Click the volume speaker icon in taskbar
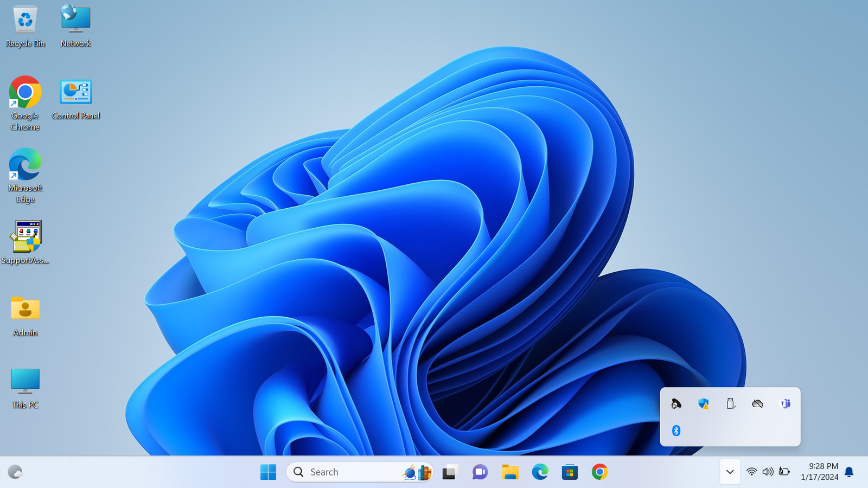 click(x=768, y=472)
